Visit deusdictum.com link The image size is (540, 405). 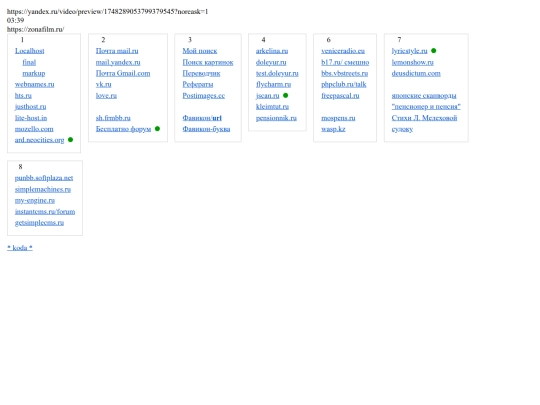416,73
